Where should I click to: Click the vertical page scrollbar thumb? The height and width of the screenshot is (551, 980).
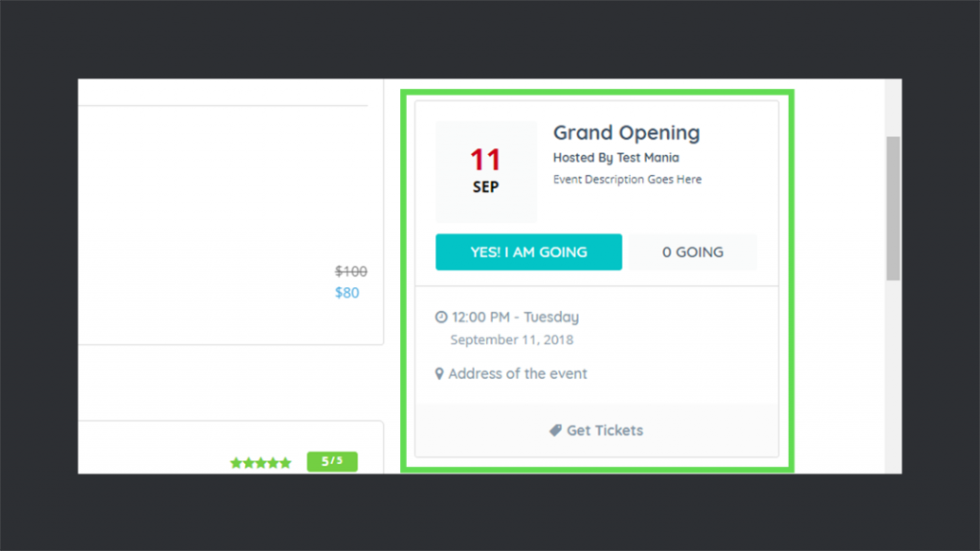click(x=893, y=209)
